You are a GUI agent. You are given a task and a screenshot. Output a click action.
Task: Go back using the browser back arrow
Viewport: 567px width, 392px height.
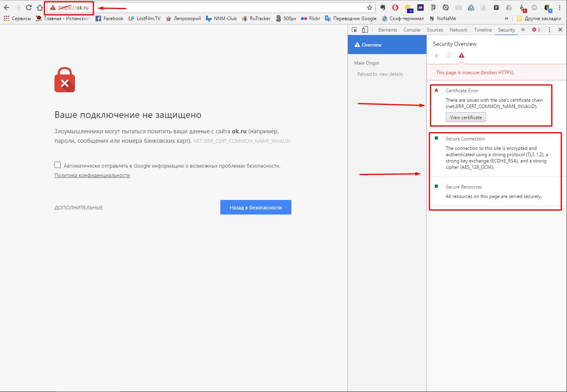(x=7, y=7)
